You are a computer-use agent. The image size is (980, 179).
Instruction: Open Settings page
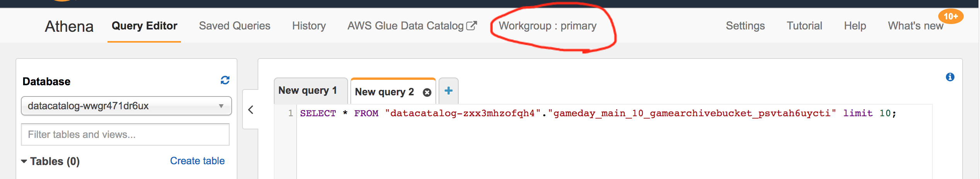(745, 26)
